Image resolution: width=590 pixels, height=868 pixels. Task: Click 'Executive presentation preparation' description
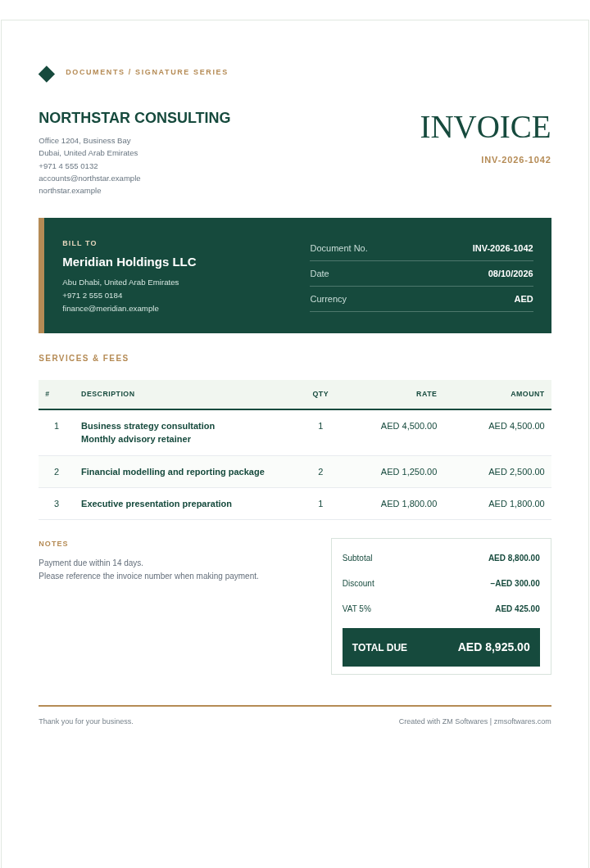[x=157, y=504]
